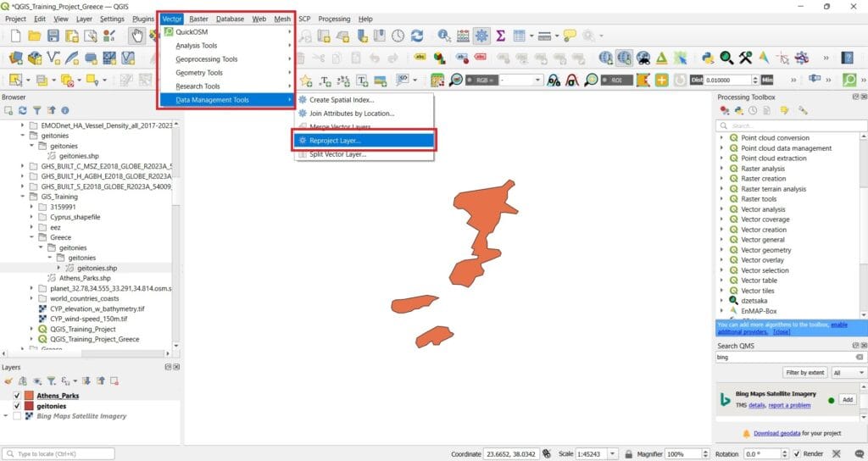
Task: Click the green search icon in the plugin toolbar
Action: 726,58
